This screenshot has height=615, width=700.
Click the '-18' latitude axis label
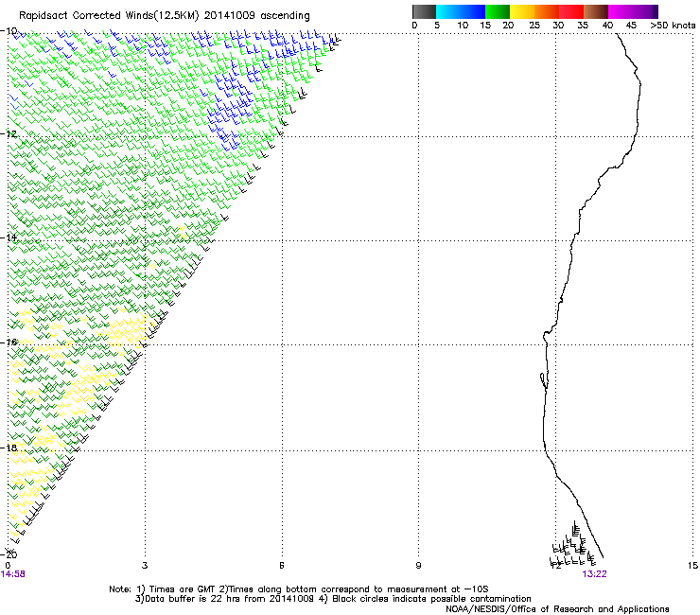[x=9, y=448]
